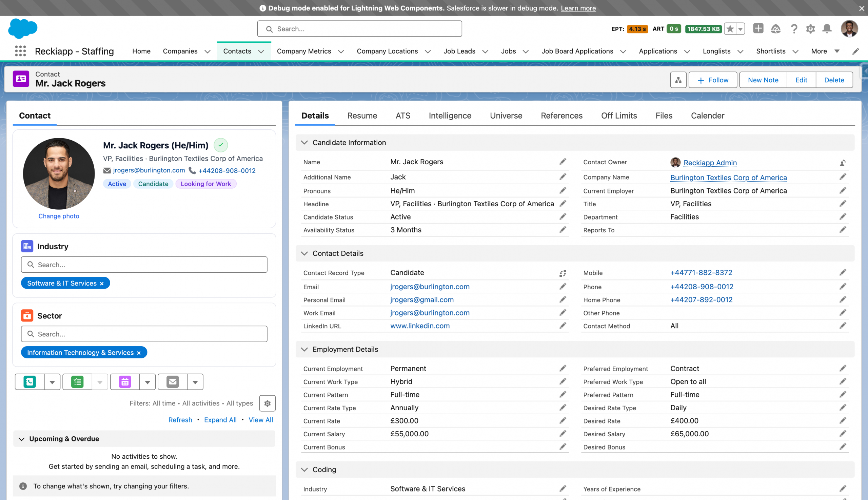Open the notifications bell
868x500 pixels.
coord(827,29)
